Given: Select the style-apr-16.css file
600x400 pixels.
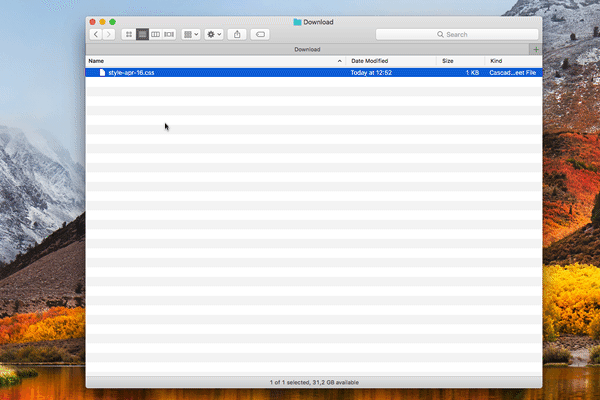Looking at the screenshot, I should pos(314,73).
